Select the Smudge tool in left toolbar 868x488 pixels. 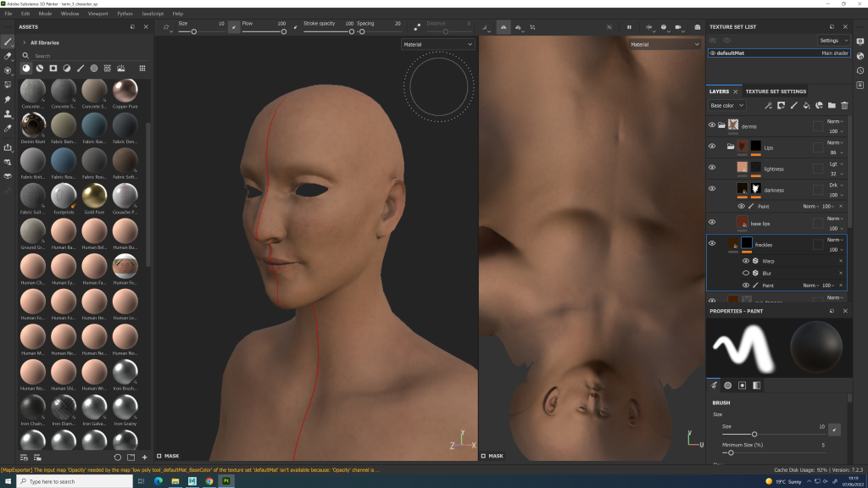(x=8, y=99)
